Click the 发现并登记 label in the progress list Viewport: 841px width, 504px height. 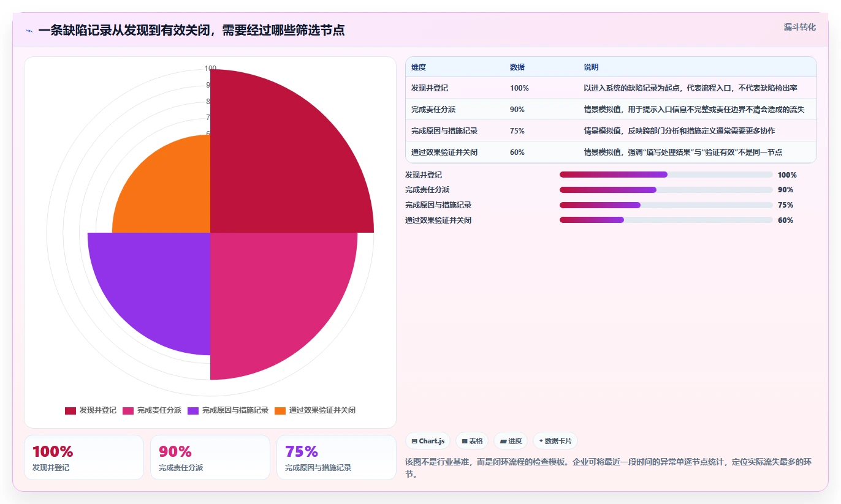(424, 175)
